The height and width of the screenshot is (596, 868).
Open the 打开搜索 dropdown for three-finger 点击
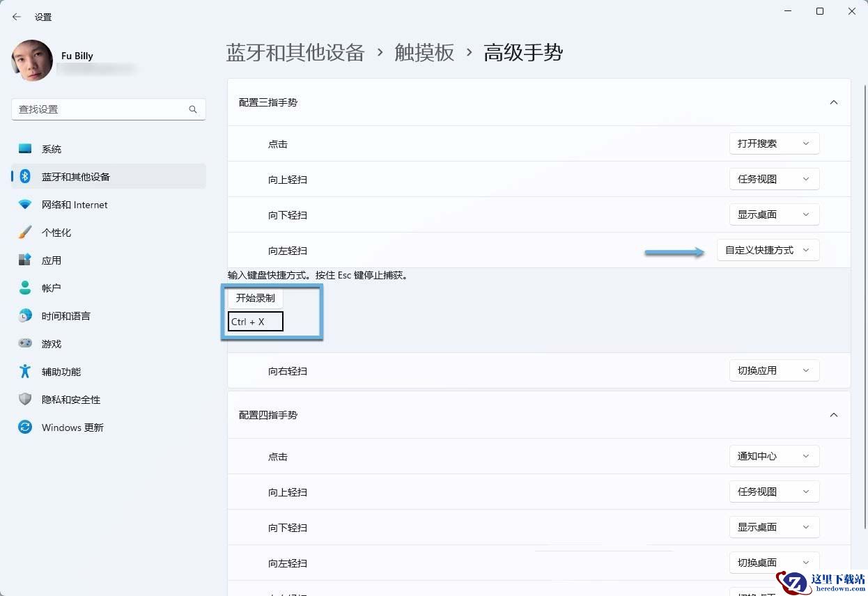pyautogui.click(x=774, y=143)
